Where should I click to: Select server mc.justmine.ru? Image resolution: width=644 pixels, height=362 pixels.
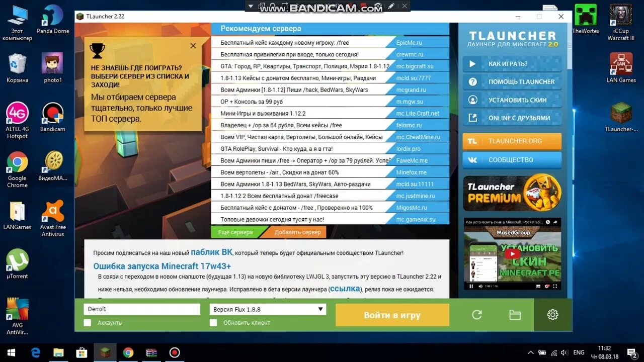click(x=416, y=196)
